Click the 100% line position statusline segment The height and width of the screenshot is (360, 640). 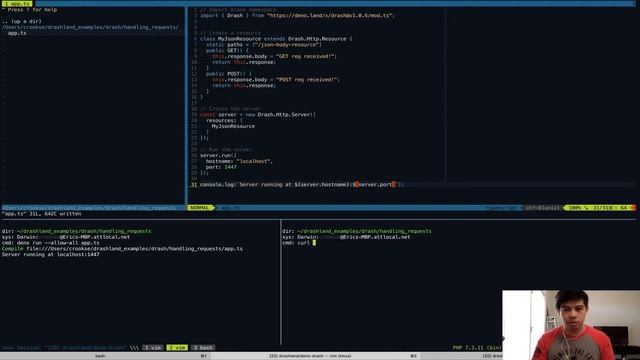pyautogui.click(x=599, y=208)
